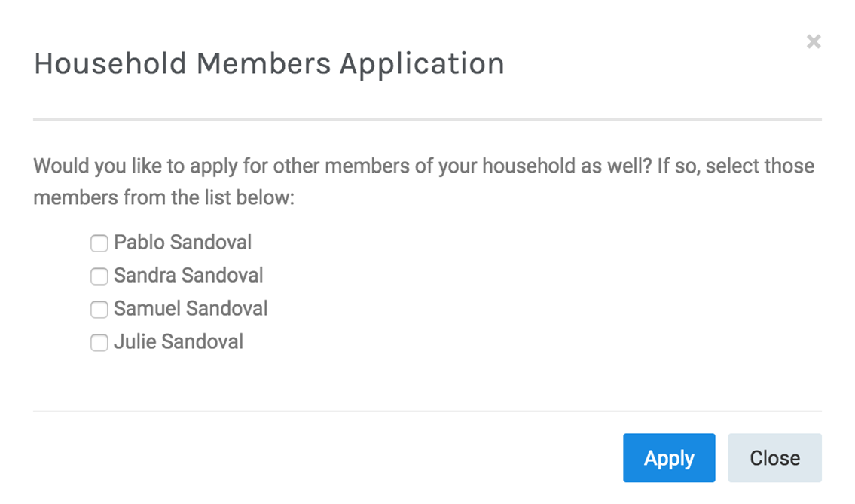Click the 'If so, select those' text
Viewport: 855px width, 504px height.
pos(736,166)
